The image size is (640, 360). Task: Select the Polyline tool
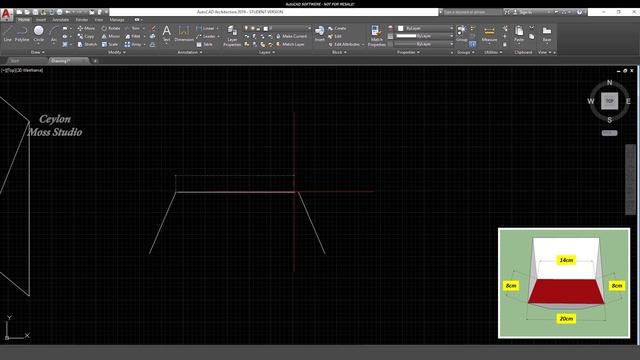[22, 33]
